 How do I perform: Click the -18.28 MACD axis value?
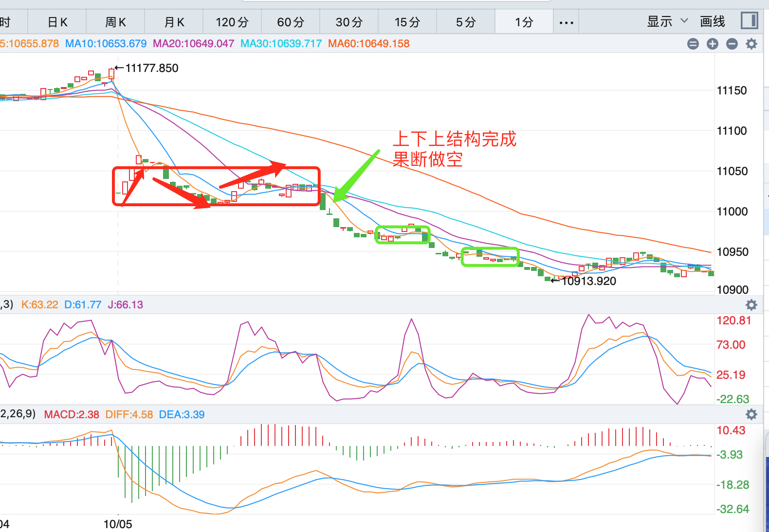[x=733, y=485]
